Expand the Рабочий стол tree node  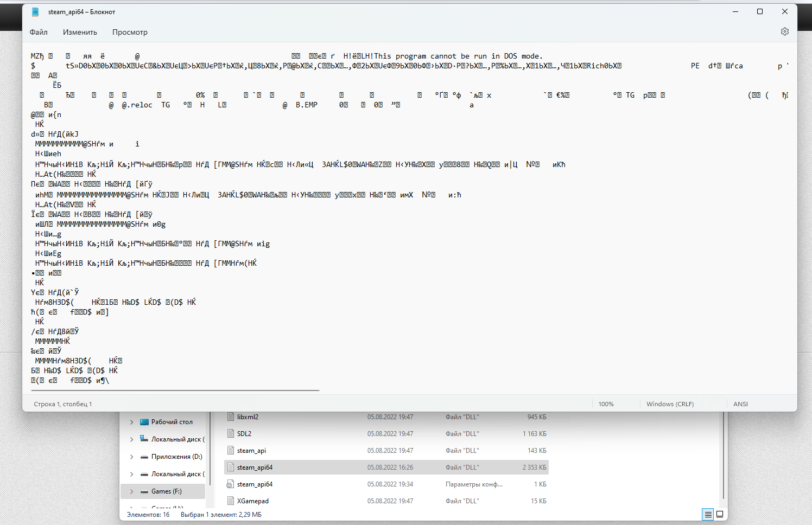131,422
